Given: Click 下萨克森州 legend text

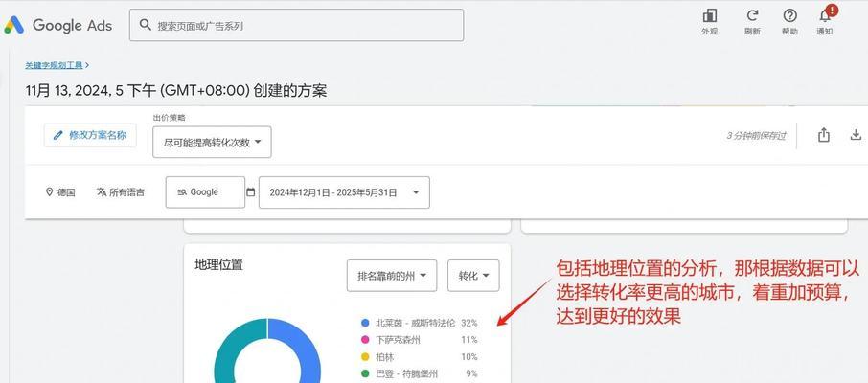Looking at the screenshot, I should tap(398, 340).
